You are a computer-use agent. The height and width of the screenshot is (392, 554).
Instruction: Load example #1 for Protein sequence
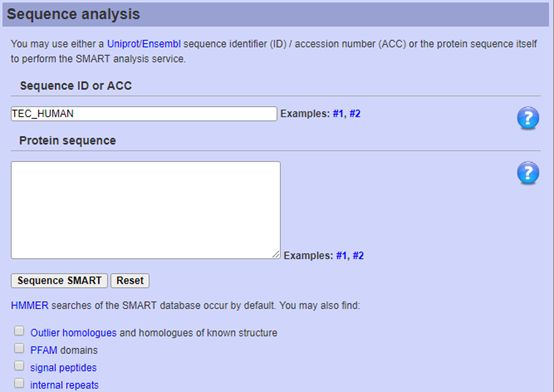pos(341,256)
